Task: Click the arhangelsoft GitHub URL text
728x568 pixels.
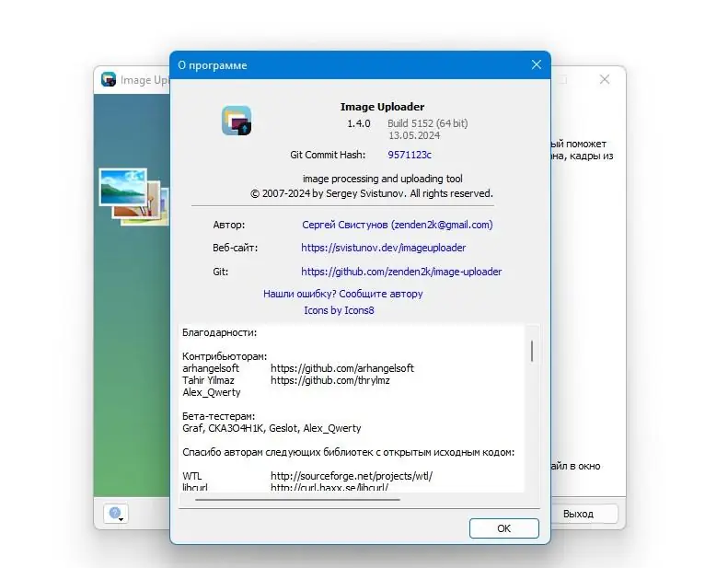Action: 342,368
